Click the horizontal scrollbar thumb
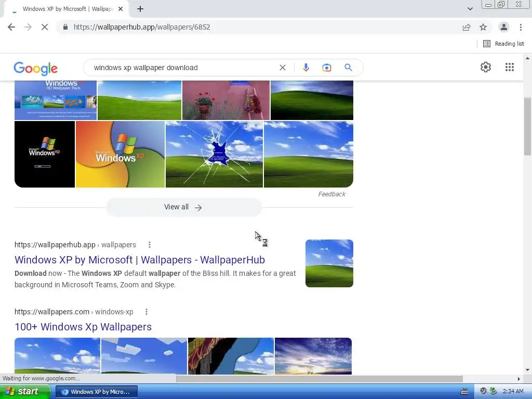The height and width of the screenshot is (399, 532). [320, 378]
